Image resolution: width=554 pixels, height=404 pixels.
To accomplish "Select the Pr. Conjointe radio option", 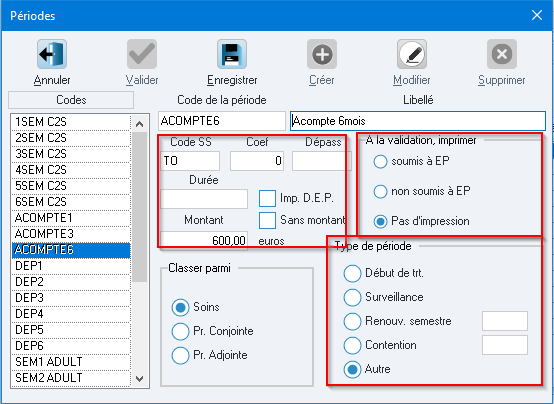I will coord(180,332).
